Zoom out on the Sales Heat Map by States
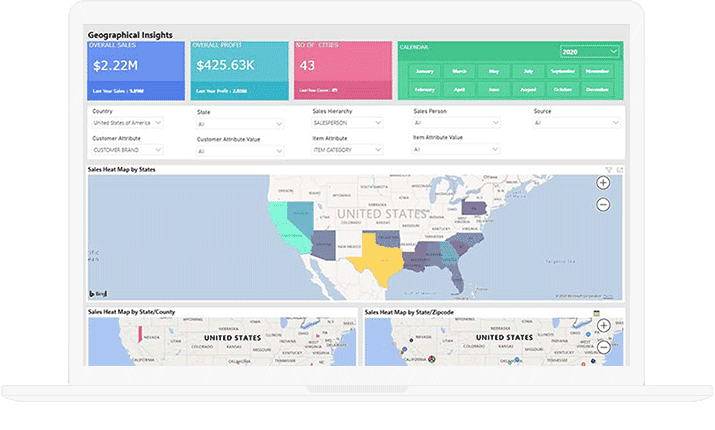This screenshot has height=430, width=715. click(x=603, y=204)
